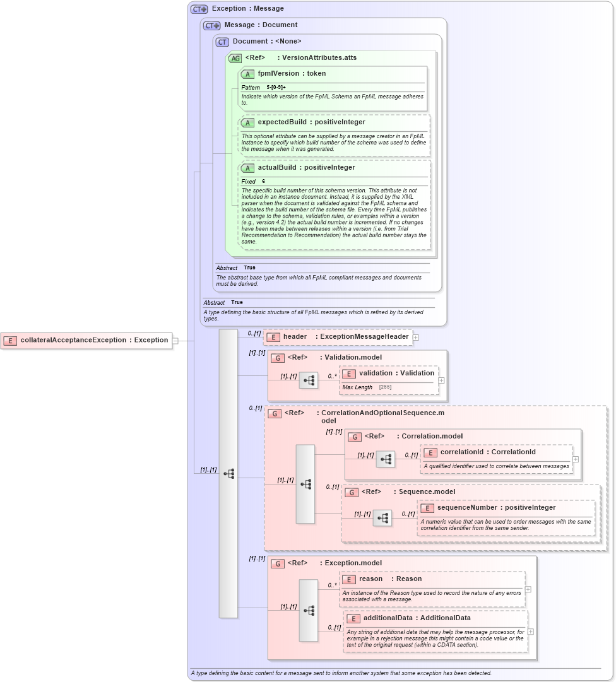The width and height of the screenshot is (616, 682).
Task: Click the fpmlVersion description text
Action: 333,100
